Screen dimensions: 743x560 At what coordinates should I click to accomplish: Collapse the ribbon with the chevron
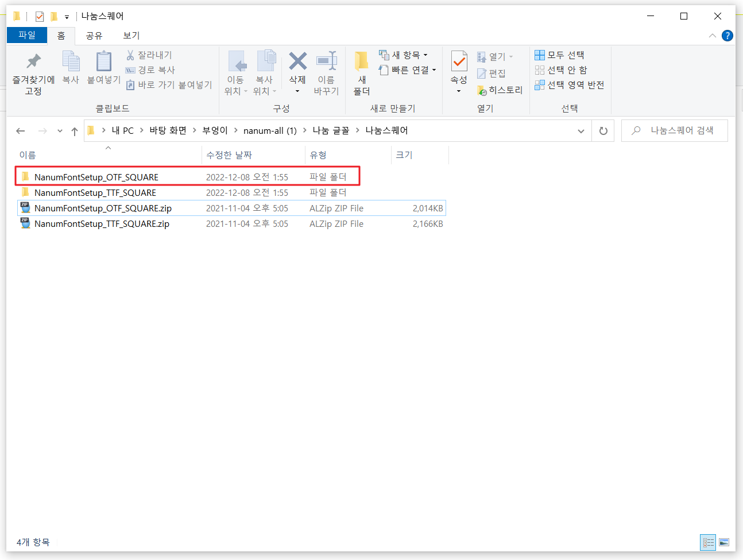[713, 36]
